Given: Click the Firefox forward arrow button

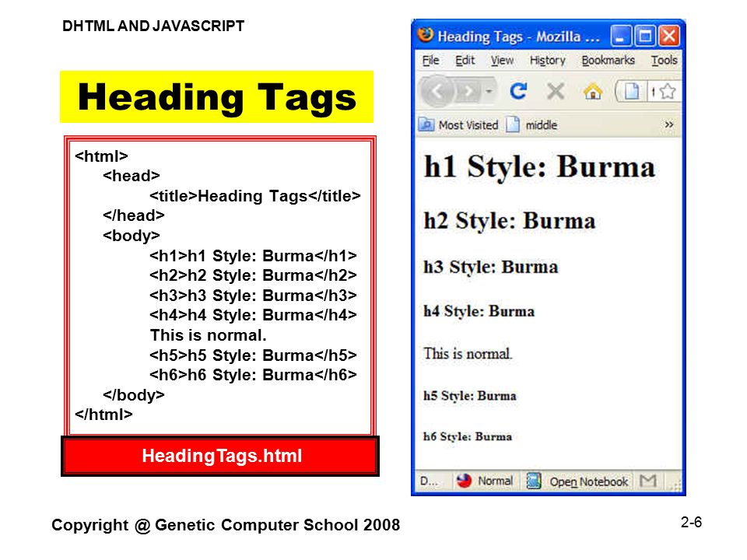Looking at the screenshot, I should click(468, 91).
